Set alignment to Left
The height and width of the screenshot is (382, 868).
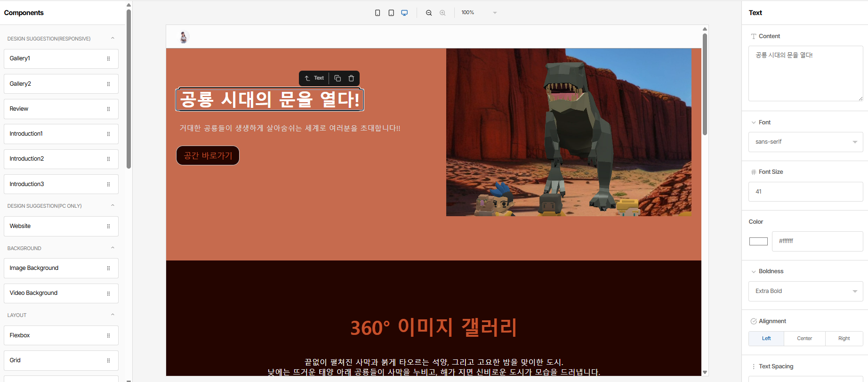[x=766, y=339]
